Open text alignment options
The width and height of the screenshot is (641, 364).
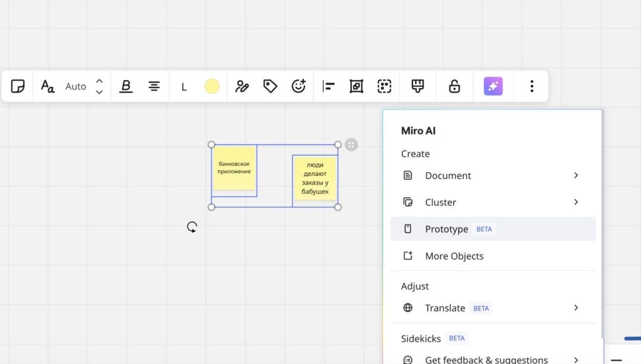[154, 86]
